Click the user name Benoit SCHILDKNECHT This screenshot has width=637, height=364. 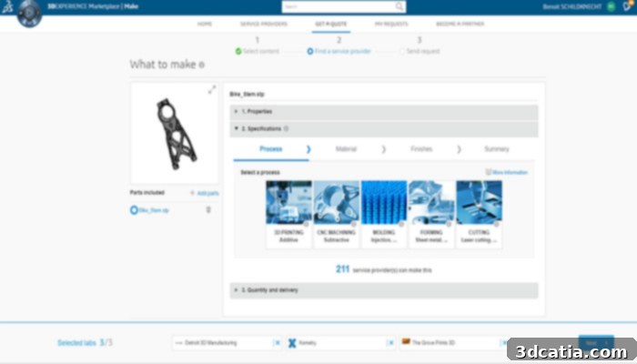point(572,6)
